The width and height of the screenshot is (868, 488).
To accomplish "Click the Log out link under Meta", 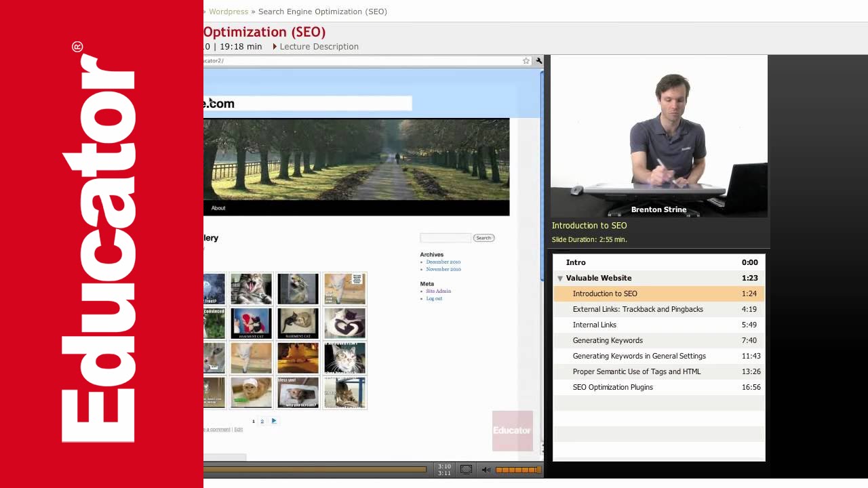I will pos(434,298).
